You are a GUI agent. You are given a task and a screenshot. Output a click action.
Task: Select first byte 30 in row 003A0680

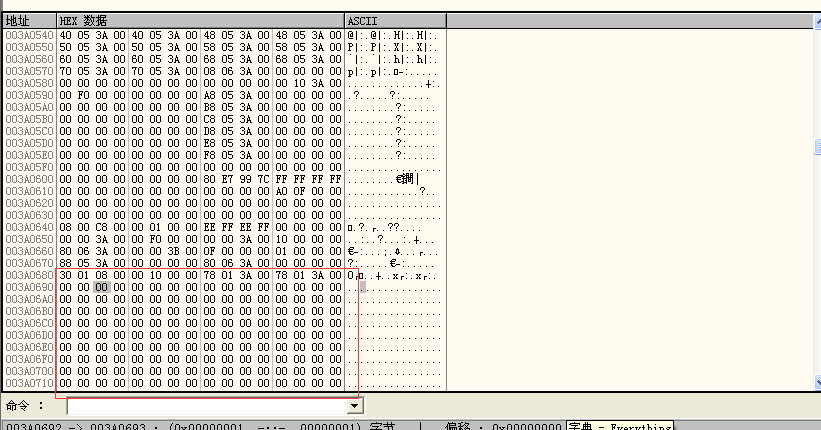tap(65, 275)
